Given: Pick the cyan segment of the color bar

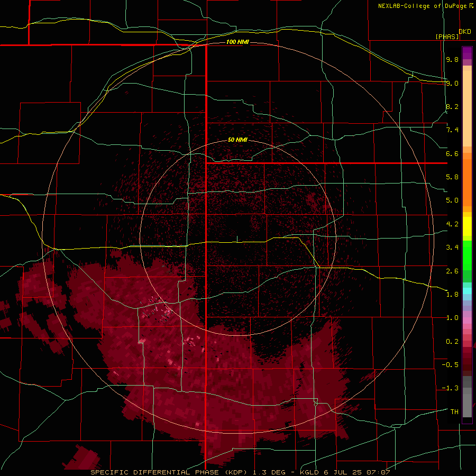Looking at the screenshot, I should tap(467, 291).
